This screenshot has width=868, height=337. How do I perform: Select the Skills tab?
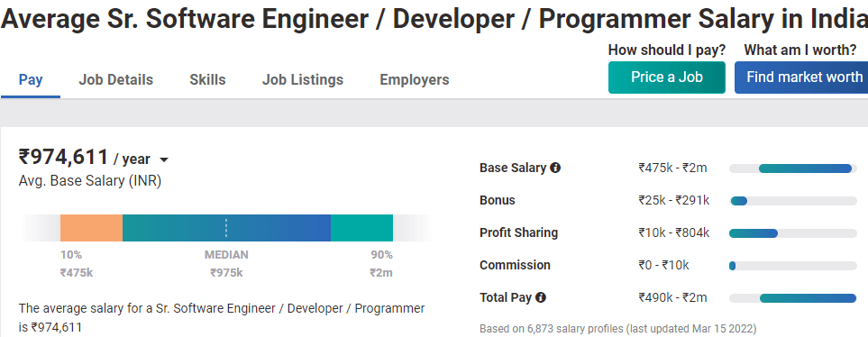[x=207, y=79]
